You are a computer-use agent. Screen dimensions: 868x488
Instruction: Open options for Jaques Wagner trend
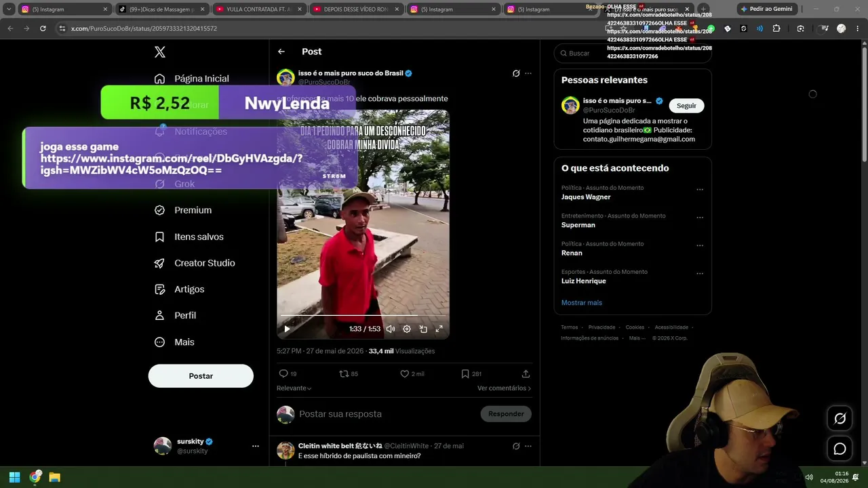[700, 190]
